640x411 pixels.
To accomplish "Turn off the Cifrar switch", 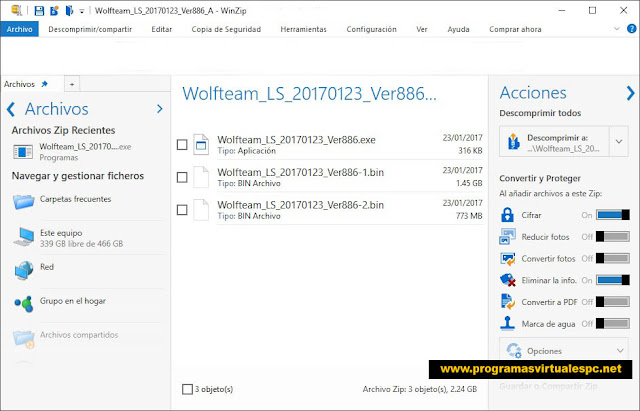I will coord(613,215).
